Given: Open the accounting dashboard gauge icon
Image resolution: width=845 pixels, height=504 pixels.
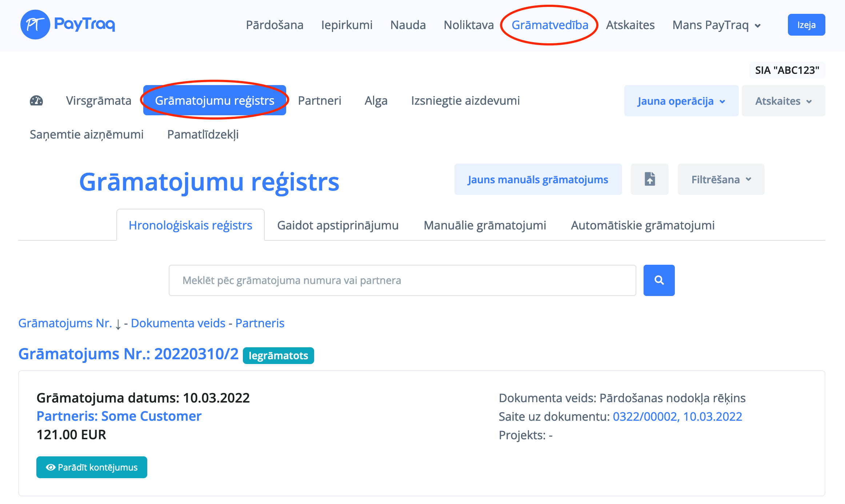Looking at the screenshot, I should click(36, 101).
